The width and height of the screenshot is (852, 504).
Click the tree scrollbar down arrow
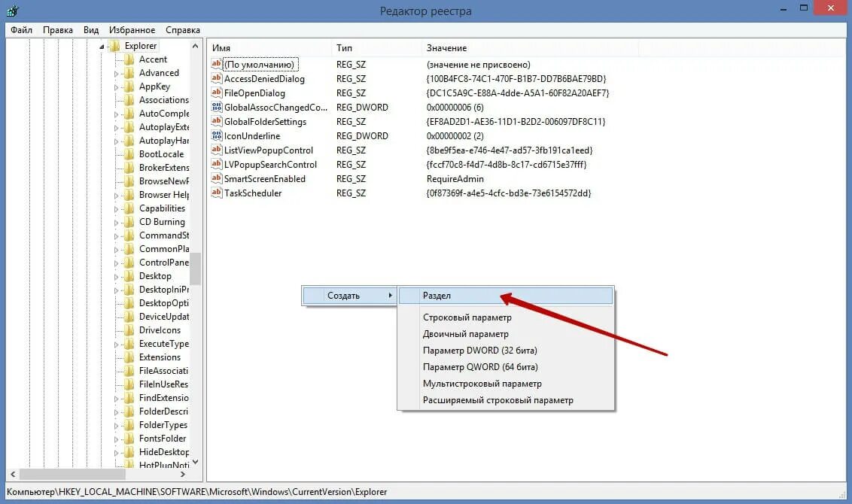pos(196,462)
